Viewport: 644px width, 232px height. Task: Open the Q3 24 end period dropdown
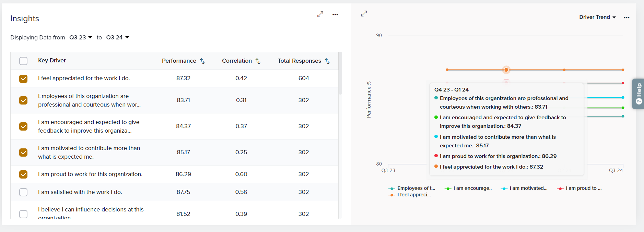[x=118, y=37]
